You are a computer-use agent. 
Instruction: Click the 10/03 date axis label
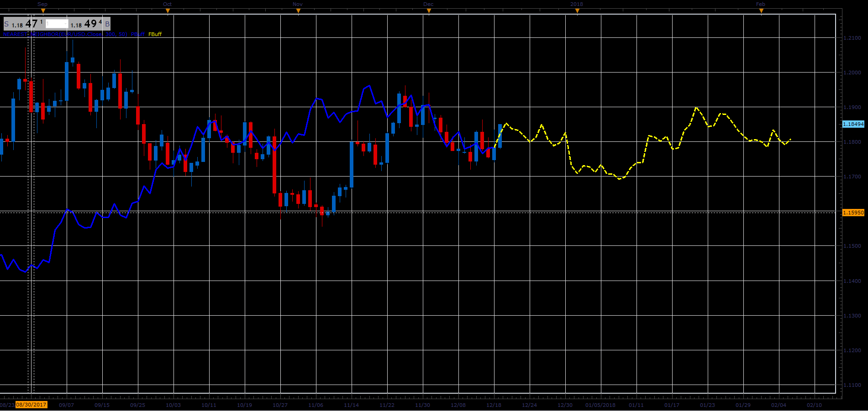[174, 405]
